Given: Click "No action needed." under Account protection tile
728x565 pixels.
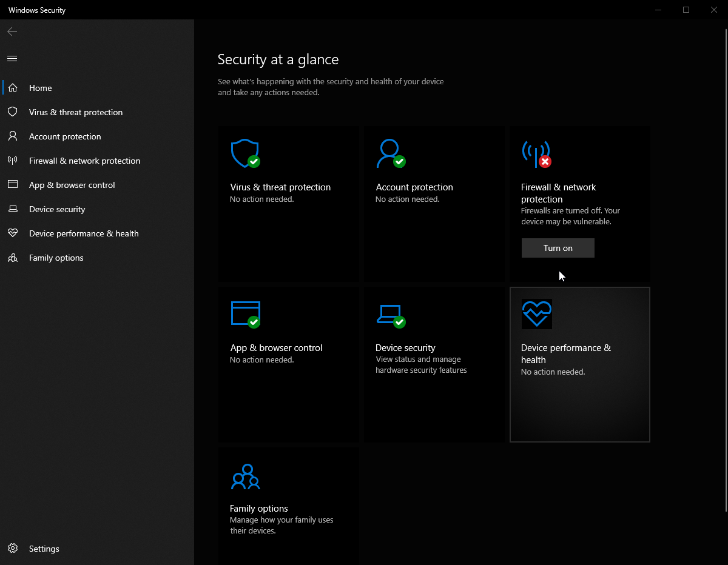Looking at the screenshot, I should click(408, 199).
